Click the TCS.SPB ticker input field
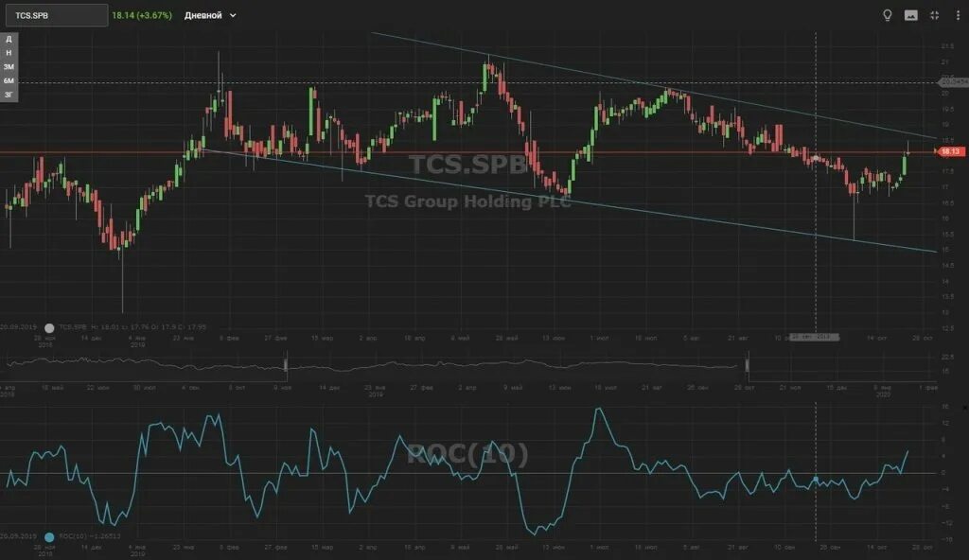Viewport: 969px width, 560px height. (56, 15)
